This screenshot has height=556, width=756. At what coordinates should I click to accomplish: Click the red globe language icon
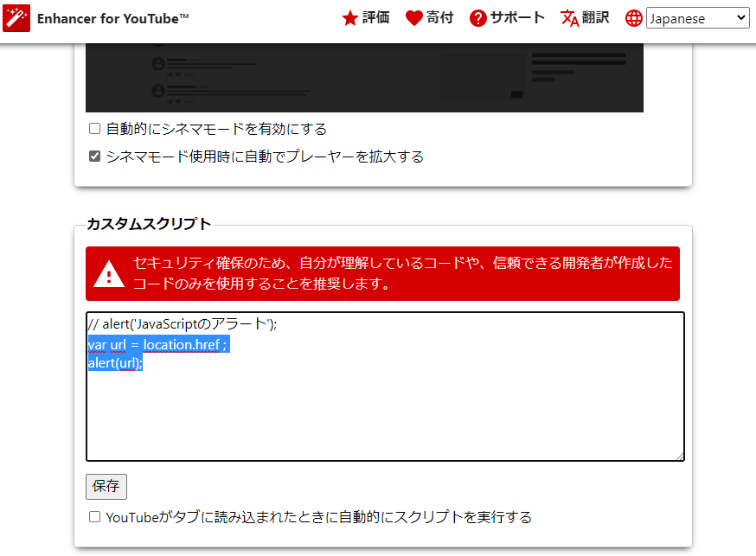point(633,18)
